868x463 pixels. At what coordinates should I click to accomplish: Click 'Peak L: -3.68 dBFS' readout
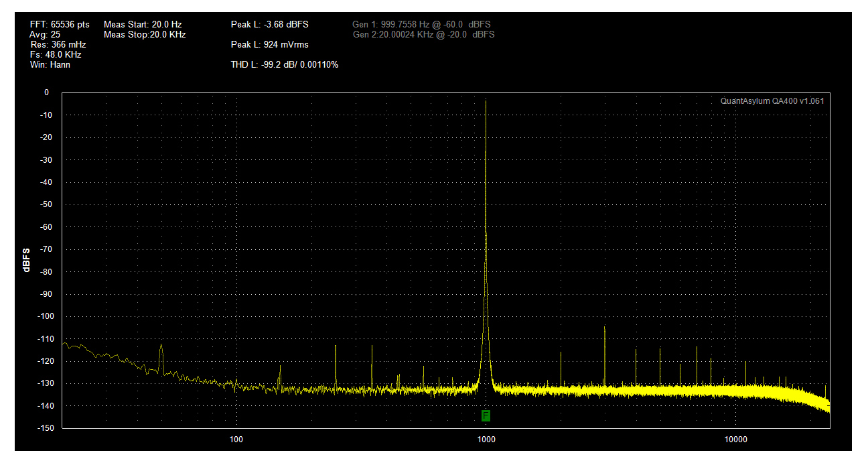(x=270, y=24)
